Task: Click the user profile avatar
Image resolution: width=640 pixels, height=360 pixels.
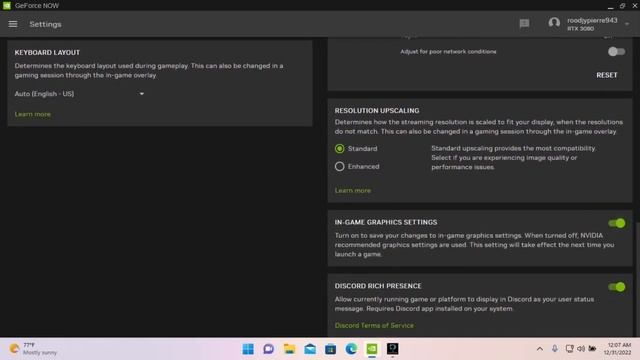Action: (554, 23)
